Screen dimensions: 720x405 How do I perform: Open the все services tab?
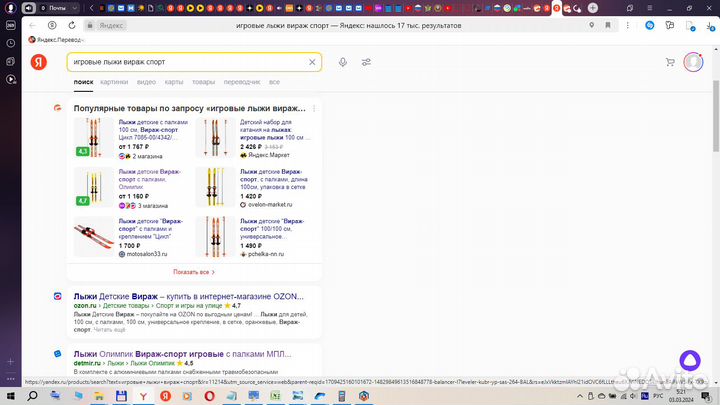coord(274,82)
